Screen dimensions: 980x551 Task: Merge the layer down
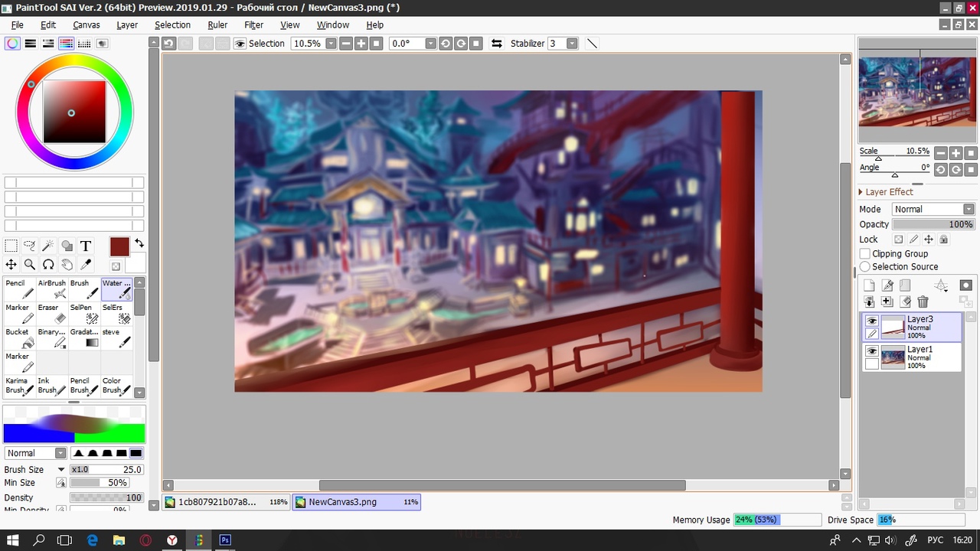click(869, 302)
